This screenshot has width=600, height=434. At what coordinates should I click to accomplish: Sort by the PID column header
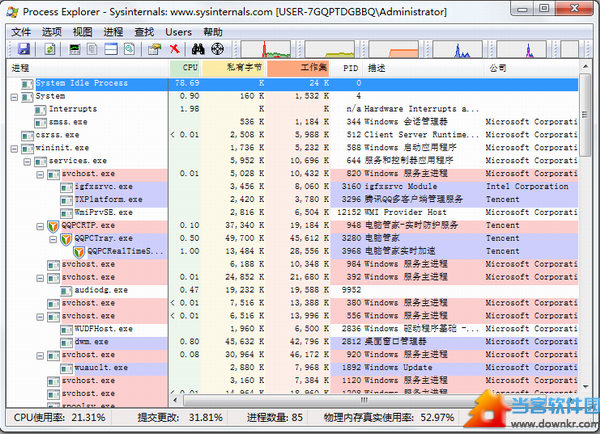346,68
